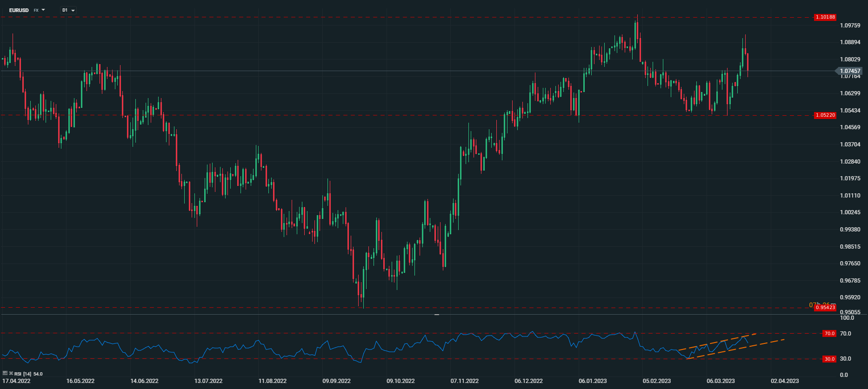This screenshot has width=868, height=389.
Task: Click the 0.99380 value on the price axis
Action: pos(850,230)
